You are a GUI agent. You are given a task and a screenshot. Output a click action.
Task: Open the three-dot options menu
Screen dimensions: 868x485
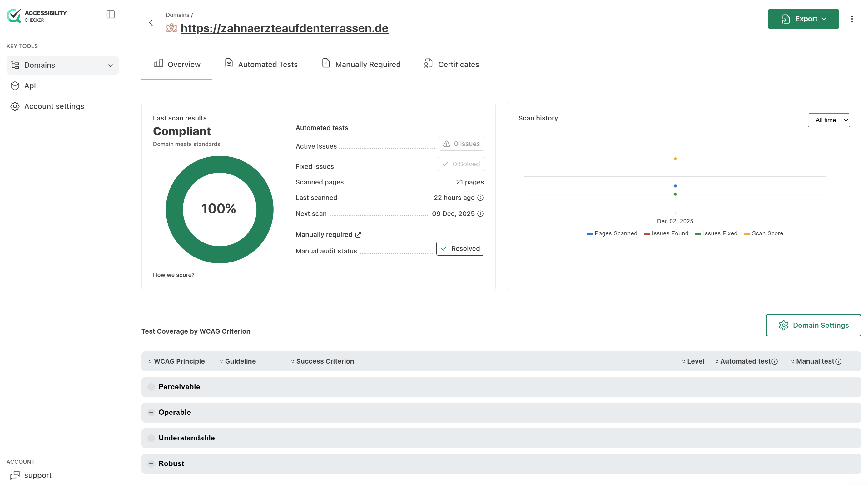pyautogui.click(x=852, y=19)
